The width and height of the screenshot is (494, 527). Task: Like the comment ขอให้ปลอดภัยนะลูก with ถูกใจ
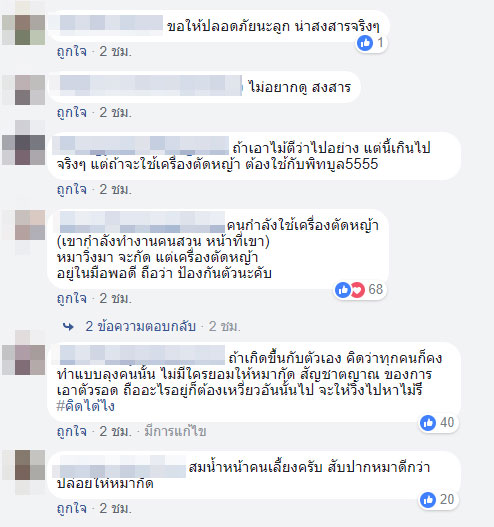(72, 51)
